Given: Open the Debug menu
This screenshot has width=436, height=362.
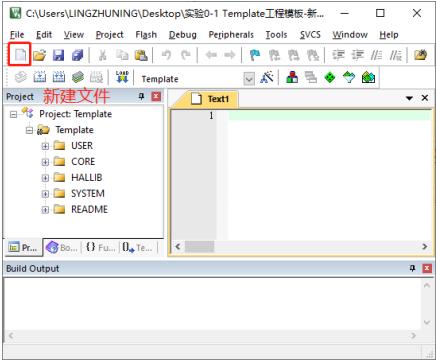Looking at the screenshot, I should point(183,35).
